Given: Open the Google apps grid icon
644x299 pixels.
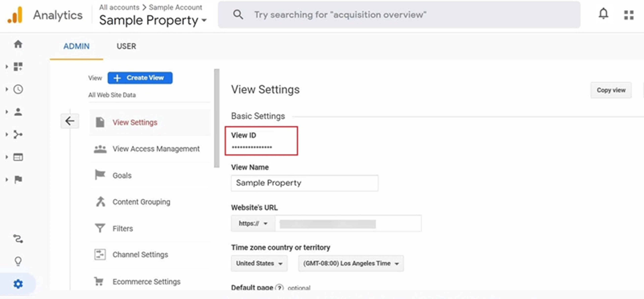Looking at the screenshot, I should tap(629, 15).
